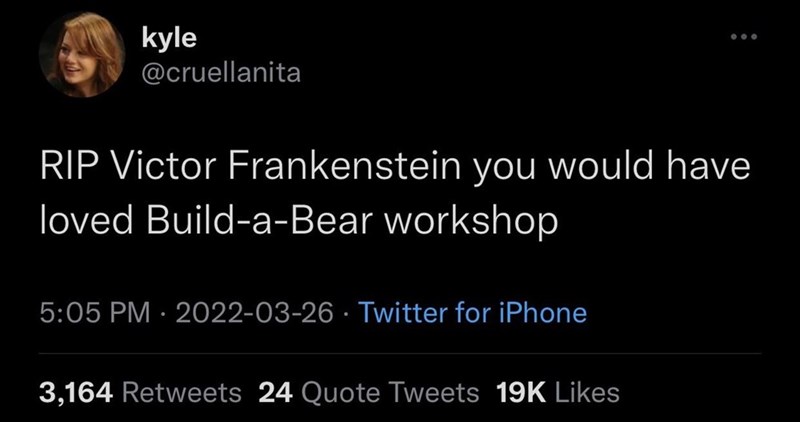Open the profile via display name "kyle"
Image resolution: width=800 pixels, height=422 pixels.
168,37
